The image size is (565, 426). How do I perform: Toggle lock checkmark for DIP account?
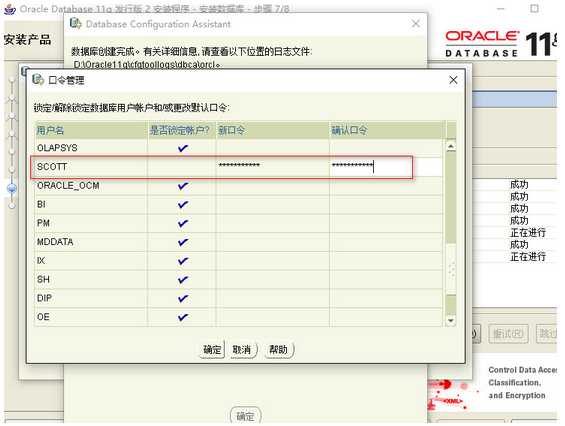pos(183,298)
